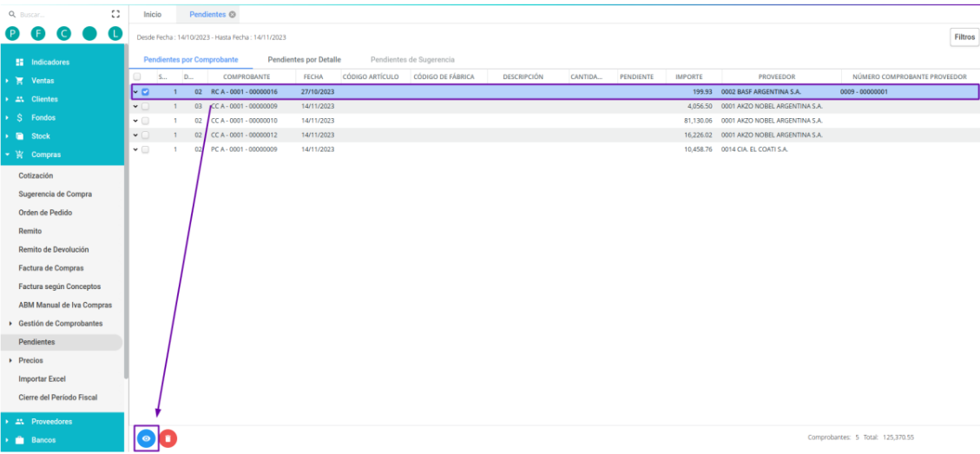980x454 pixels.
Task: Collapse the Compras menu arrow
Action: click(6, 155)
